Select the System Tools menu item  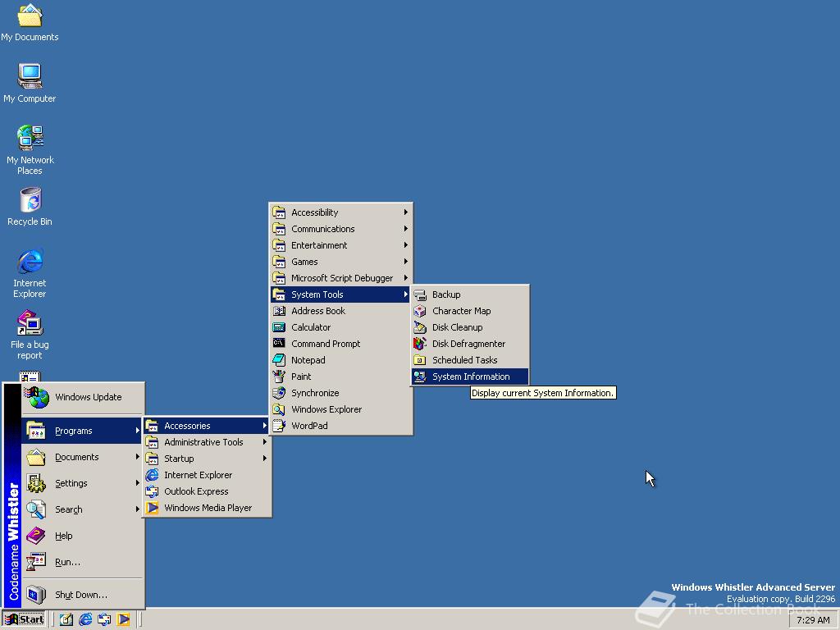pyautogui.click(x=341, y=294)
